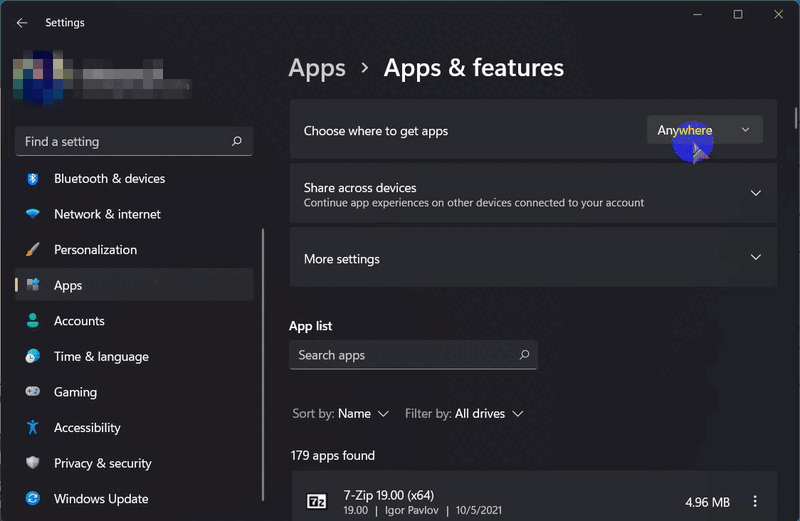
Task: Select Apps in the settings sidebar
Action: [x=68, y=286]
